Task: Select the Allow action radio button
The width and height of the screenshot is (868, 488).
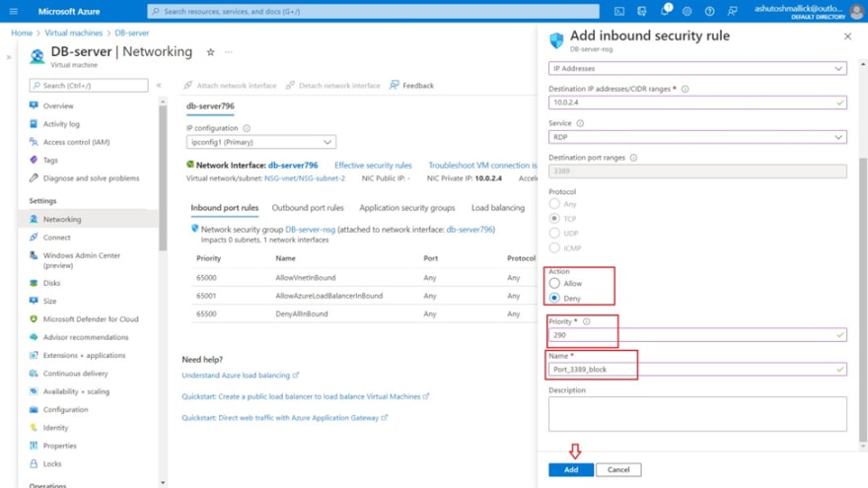Action: [554, 283]
